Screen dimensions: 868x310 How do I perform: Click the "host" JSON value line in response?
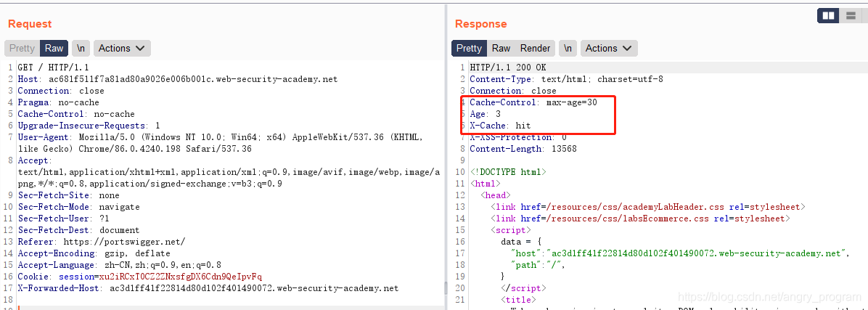coord(680,253)
